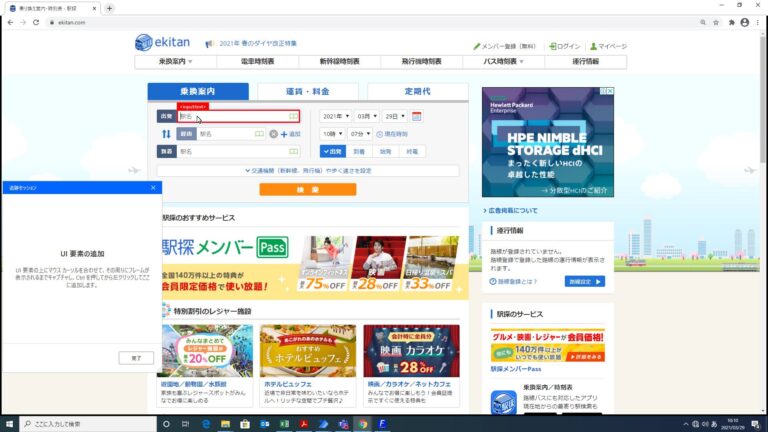Open Adobe Acrobat from the taskbar
The width and height of the screenshot is (768, 432).
[x=304, y=424]
